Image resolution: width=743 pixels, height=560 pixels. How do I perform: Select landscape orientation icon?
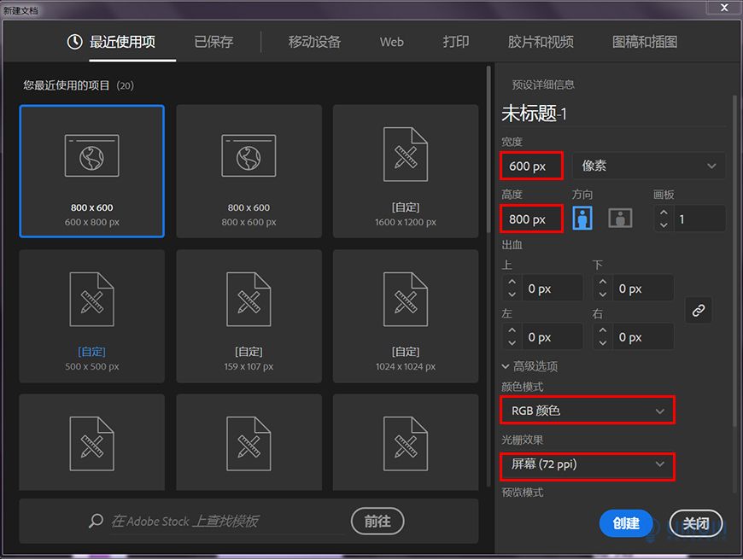(620, 219)
